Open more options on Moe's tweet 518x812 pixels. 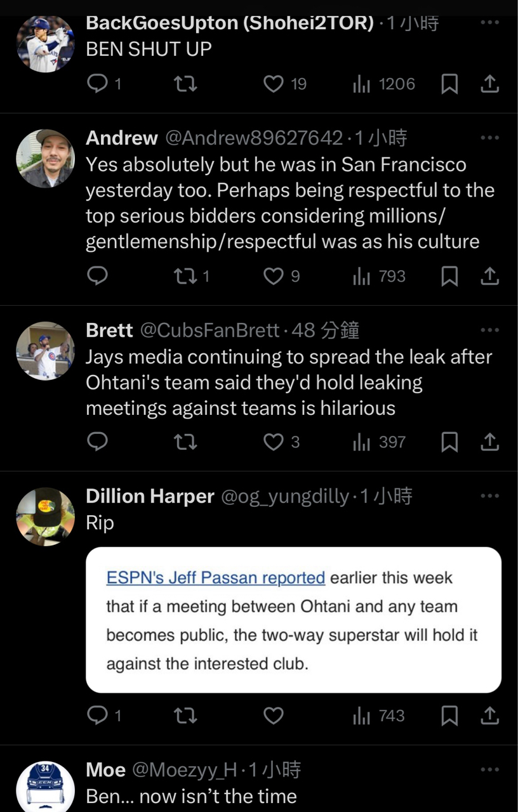click(x=489, y=770)
